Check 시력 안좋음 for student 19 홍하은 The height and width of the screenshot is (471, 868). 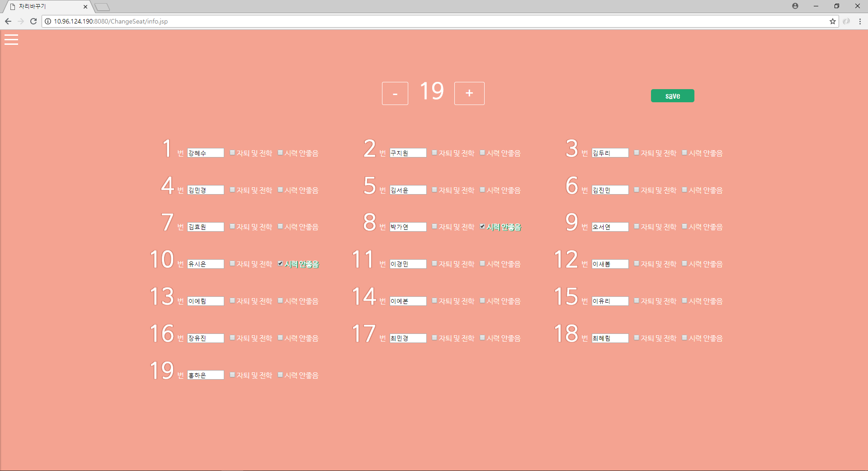tap(279, 375)
